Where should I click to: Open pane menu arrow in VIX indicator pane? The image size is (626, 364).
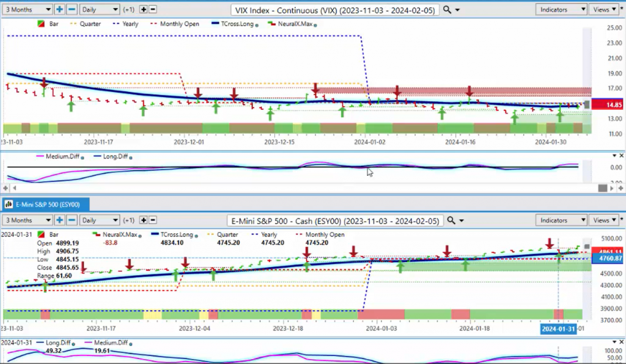click(x=614, y=156)
